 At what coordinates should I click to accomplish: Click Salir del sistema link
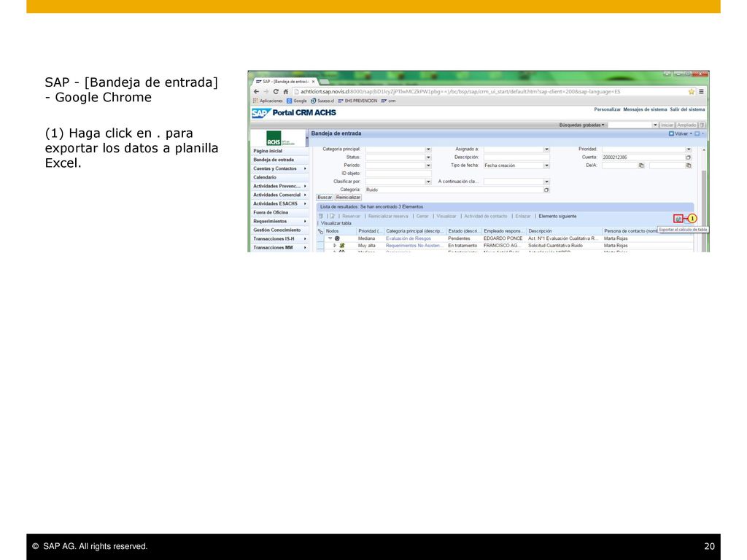click(x=687, y=109)
